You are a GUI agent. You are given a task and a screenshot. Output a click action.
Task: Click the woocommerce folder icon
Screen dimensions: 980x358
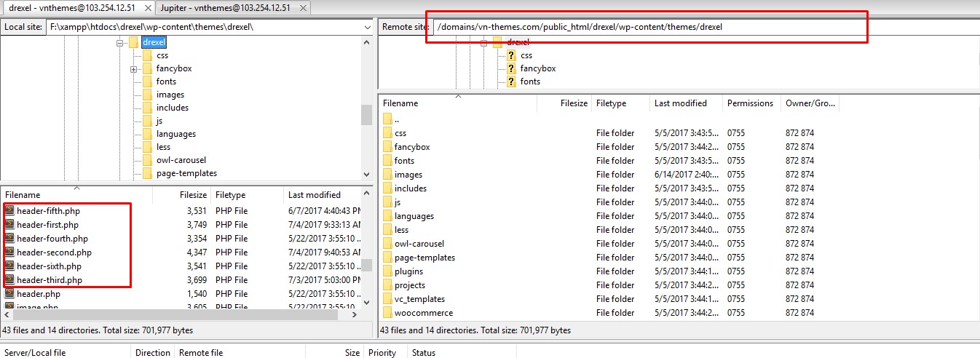pyautogui.click(x=387, y=313)
